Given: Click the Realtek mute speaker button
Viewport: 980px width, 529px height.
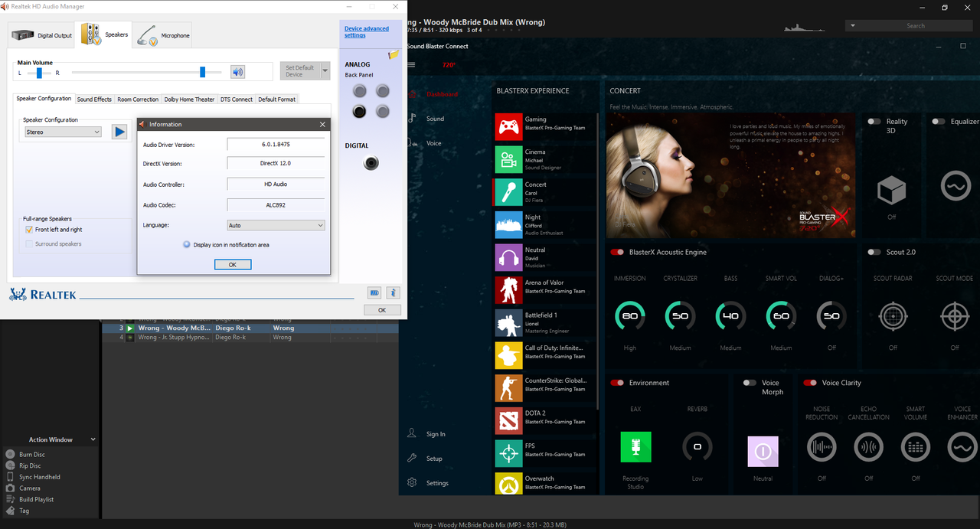Looking at the screenshot, I should pyautogui.click(x=238, y=72).
